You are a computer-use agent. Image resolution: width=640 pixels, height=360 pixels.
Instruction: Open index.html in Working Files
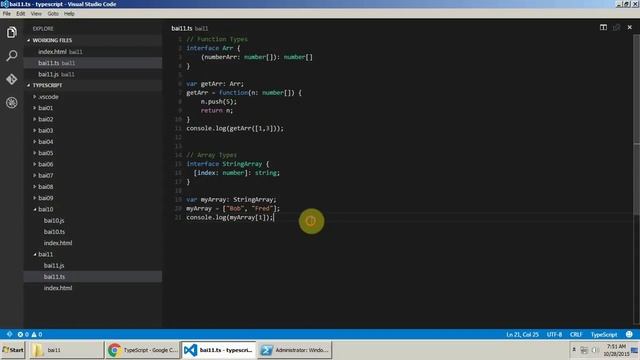pyautogui.click(x=93, y=52)
